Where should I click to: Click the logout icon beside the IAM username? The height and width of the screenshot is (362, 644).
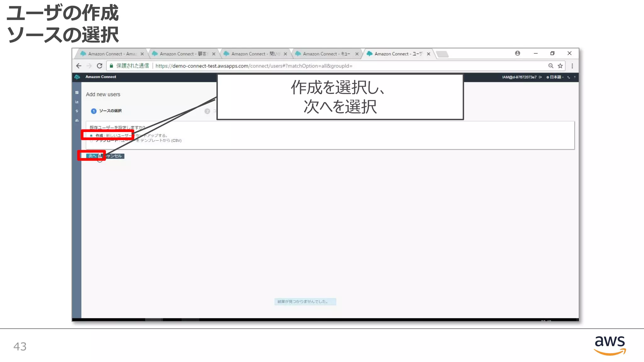(x=540, y=77)
